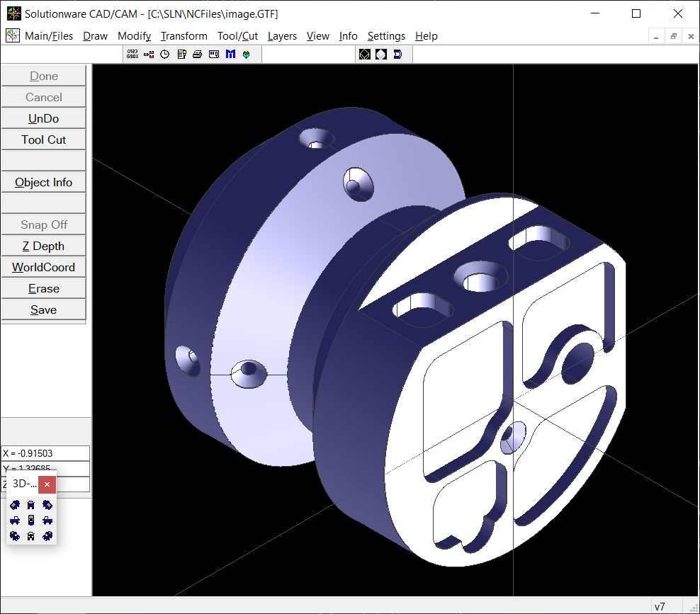Minimize the inner document window
The height and width of the screenshot is (614, 700).
pyautogui.click(x=656, y=37)
